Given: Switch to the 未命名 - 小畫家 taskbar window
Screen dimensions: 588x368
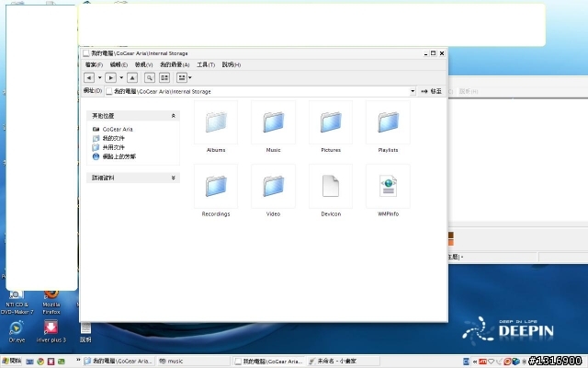Looking at the screenshot, I should 343,362.
